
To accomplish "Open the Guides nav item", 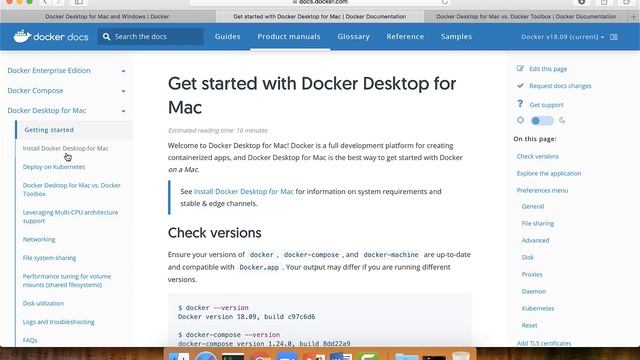I will [227, 36].
